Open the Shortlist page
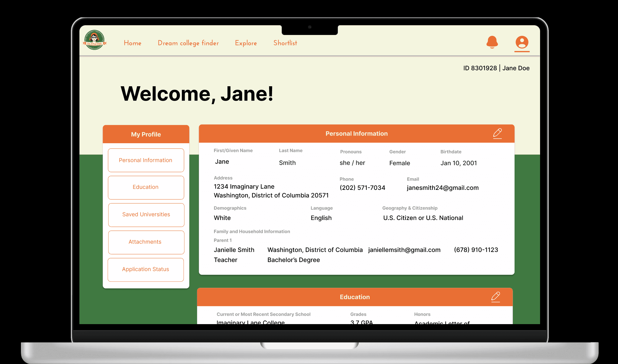Image resolution: width=618 pixels, height=364 pixels. tap(285, 43)
